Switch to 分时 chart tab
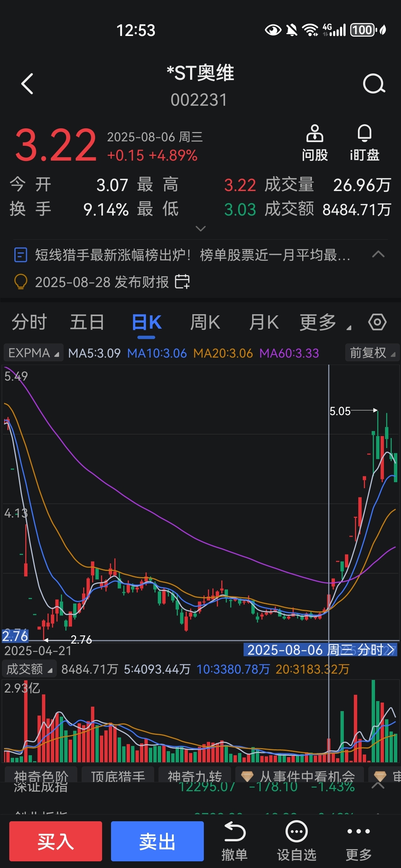The height and width of the screenshot is (868, 401). coord(29,322)
